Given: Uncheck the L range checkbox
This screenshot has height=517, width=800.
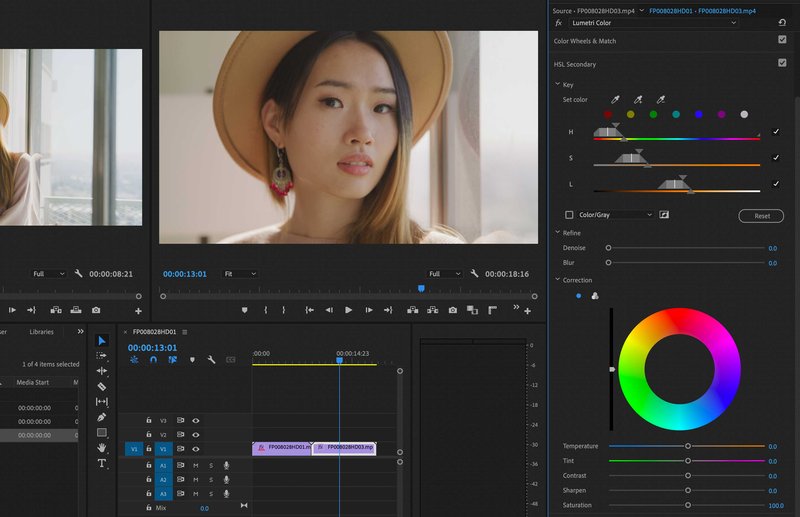Looking at the screenshot, I should pos(776,184).
